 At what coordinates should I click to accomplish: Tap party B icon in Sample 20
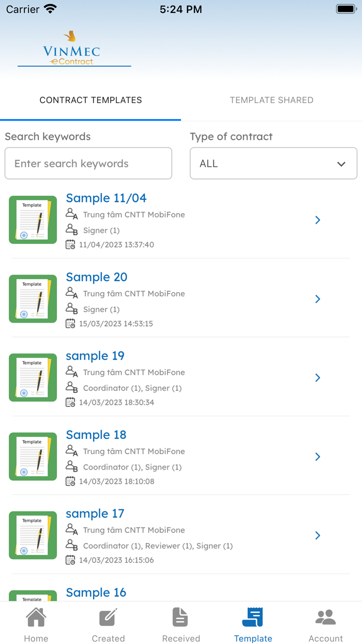click(x=71, y=309)
